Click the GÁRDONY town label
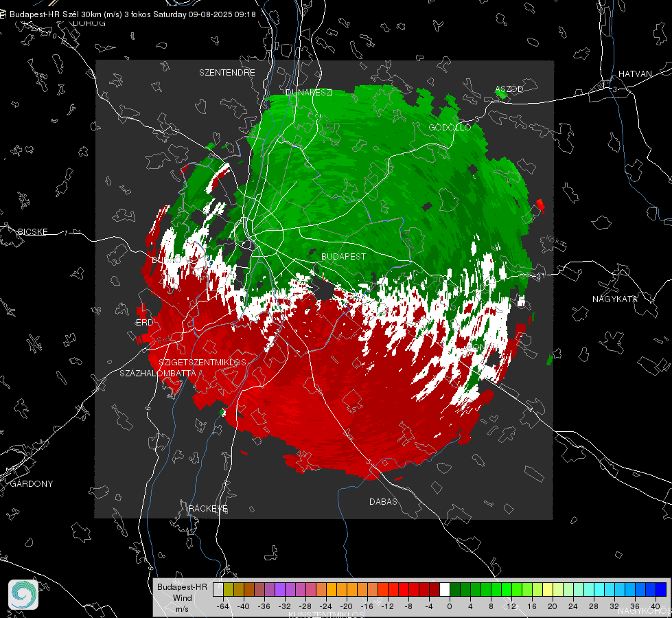Viewport: 672px width, 618px height. tap(32, 484)
